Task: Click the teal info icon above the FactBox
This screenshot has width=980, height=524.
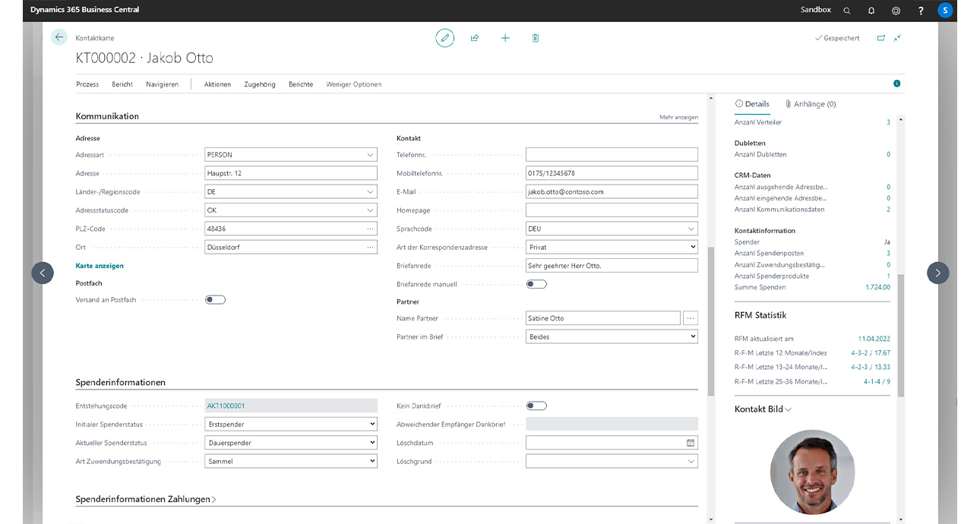Action: pyautogui.click(x=896, y=84)
